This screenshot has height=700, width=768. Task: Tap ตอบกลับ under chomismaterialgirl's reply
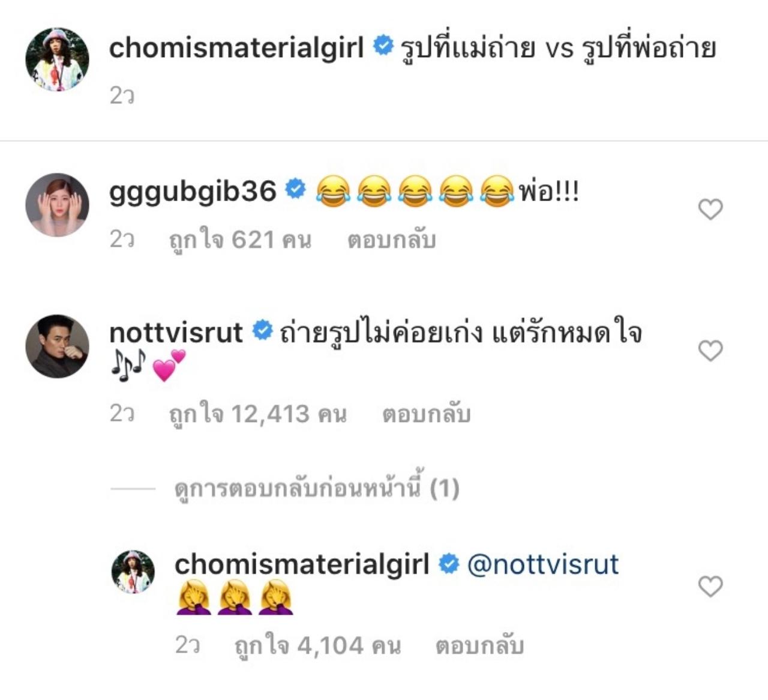coord(479,646)
